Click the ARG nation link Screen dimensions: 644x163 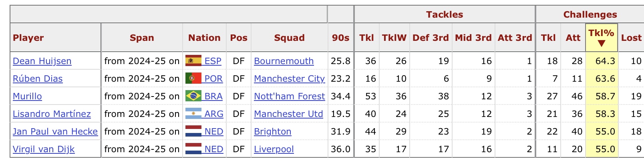[213, 114]
